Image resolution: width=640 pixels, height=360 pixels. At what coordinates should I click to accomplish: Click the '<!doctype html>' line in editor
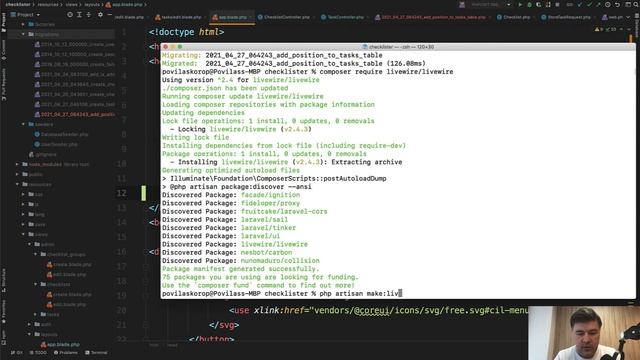click(x=186, y=32)
